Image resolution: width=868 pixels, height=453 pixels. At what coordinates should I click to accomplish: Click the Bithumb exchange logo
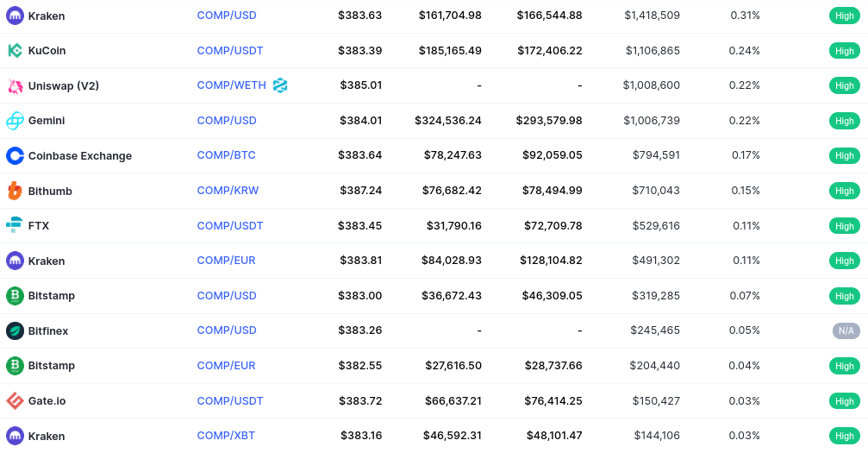[15, 191]
